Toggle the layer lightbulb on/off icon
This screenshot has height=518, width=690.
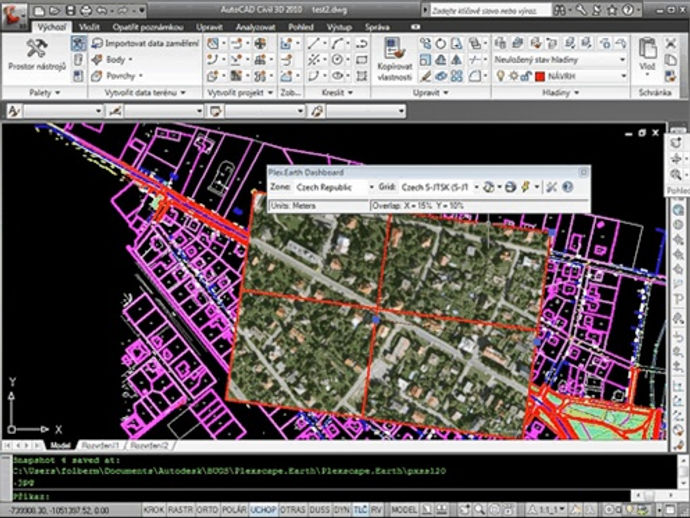click(500, 76)
